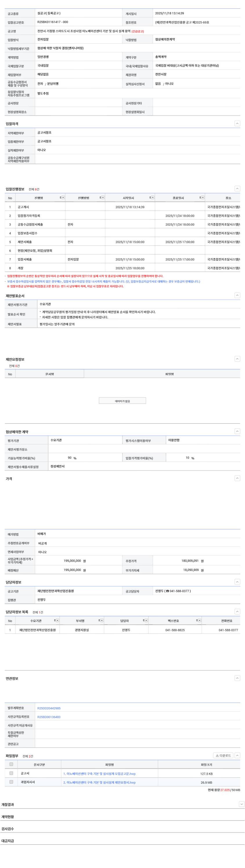Collapse the 제안발표순서 section
Image resolution: width=245 pixels, height=868 pixels.
237,295
